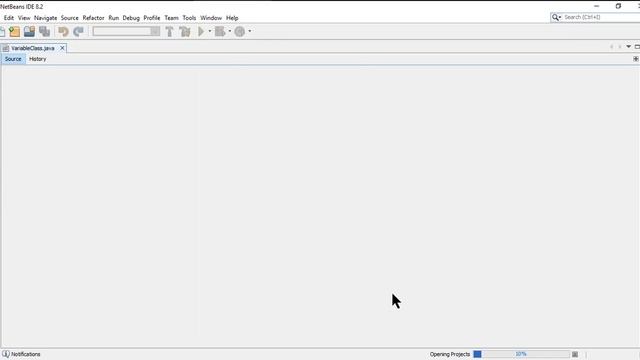Click the Redo toolbar icon

(78, 31)
